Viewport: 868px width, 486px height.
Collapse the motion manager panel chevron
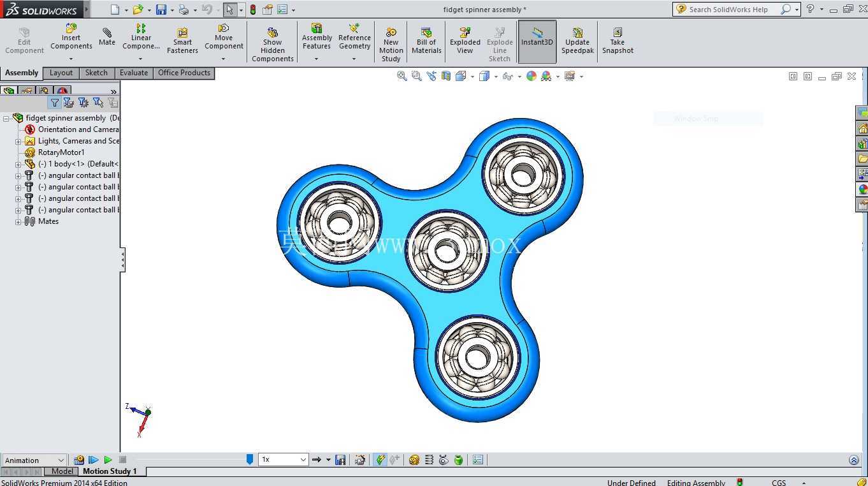854,460
